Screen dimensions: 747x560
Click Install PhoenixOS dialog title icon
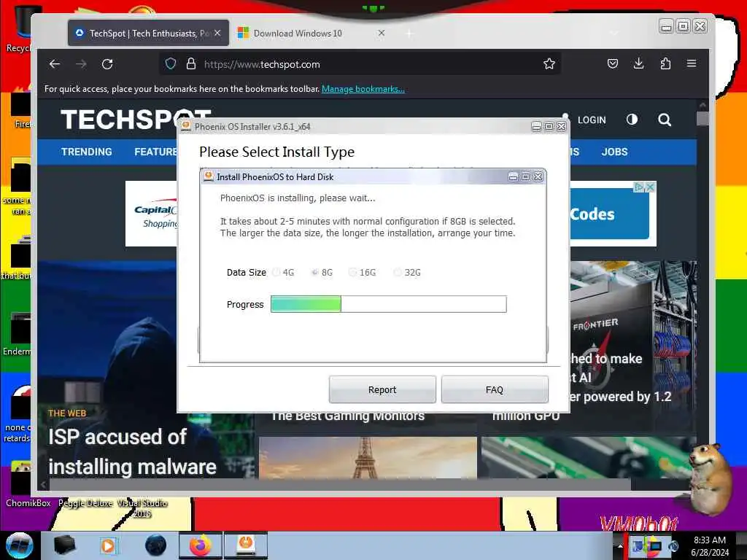tap(208, 176)
